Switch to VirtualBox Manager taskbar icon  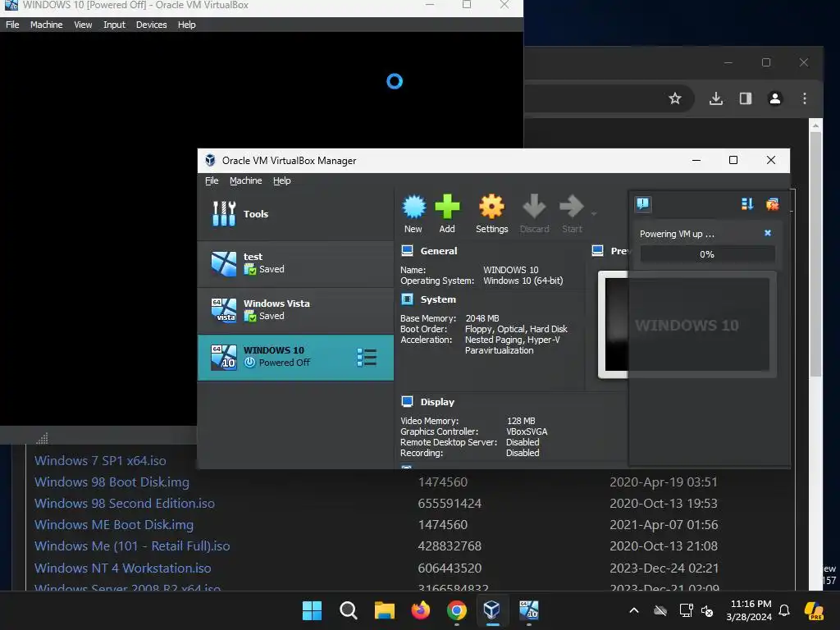[492, 610]
